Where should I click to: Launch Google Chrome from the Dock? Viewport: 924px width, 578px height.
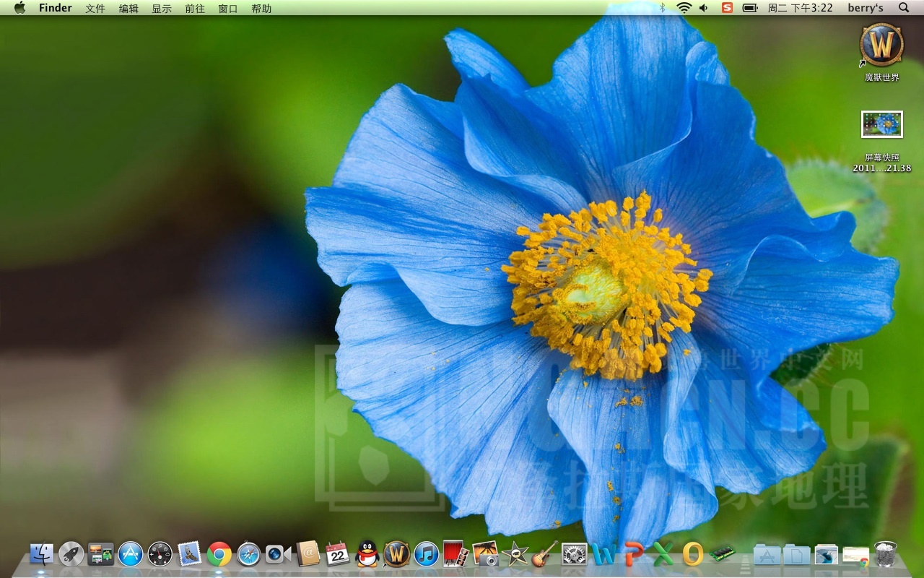(219, 554)
